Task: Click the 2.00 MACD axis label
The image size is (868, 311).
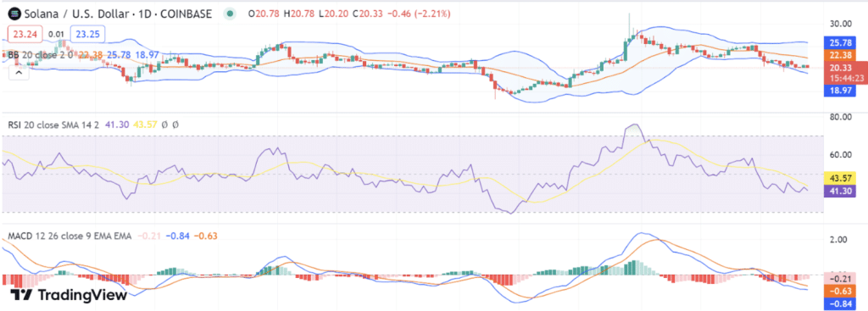Action: [x=838, y=240]
